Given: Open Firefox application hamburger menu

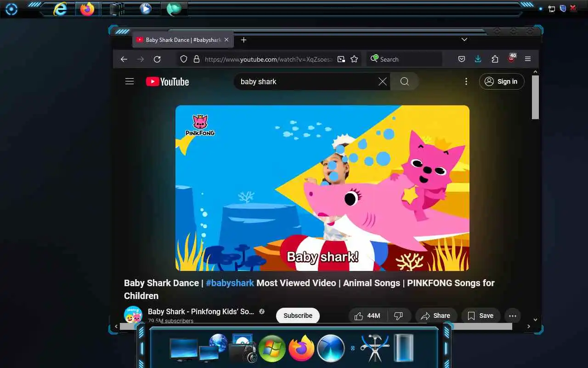Looking at the screenshot, I should [528, 59].
